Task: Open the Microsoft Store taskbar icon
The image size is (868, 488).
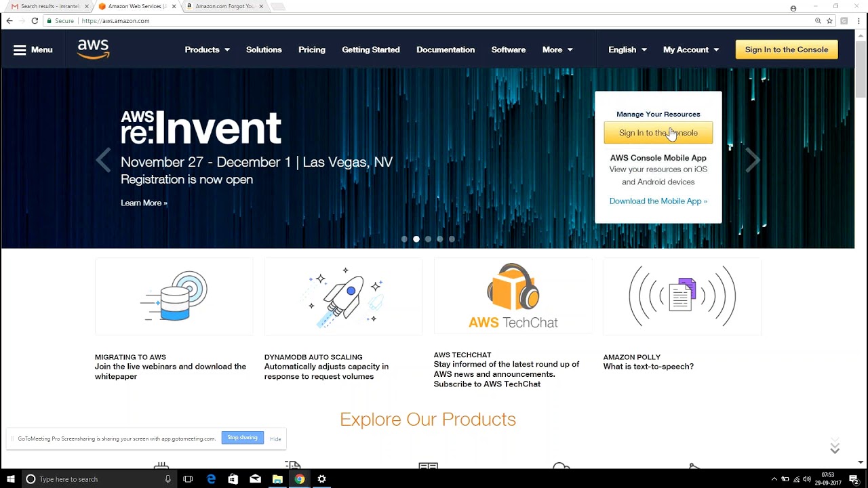Action: [233, 479]
